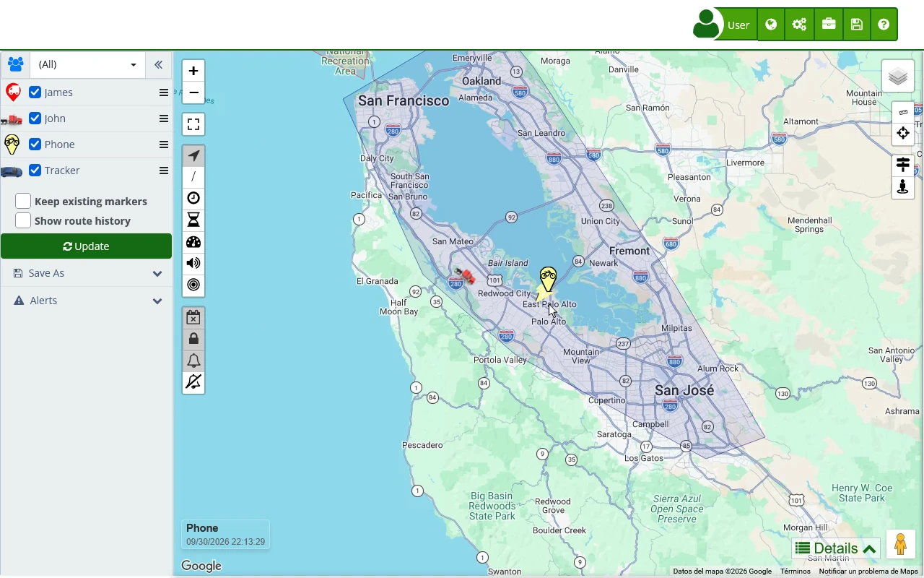Open the (All) group dropdown

[87, 64]
